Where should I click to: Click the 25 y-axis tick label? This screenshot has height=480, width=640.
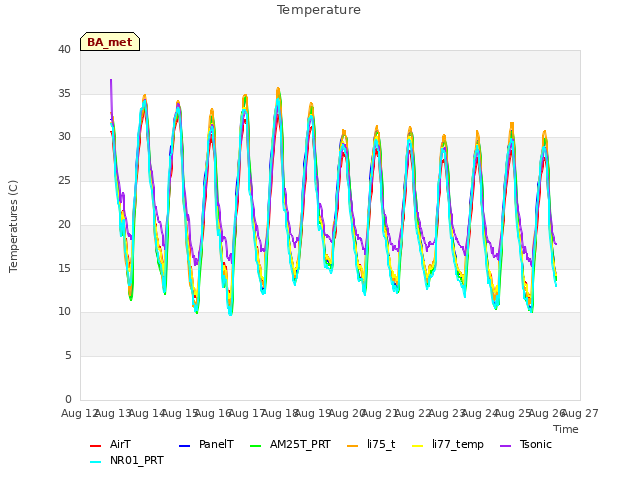point(64,180)
